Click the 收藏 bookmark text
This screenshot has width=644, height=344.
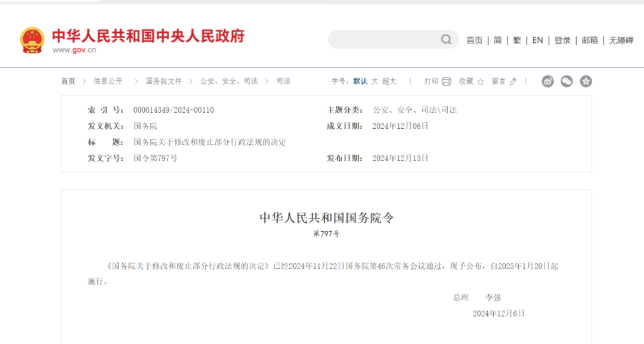tap(466, 81)
